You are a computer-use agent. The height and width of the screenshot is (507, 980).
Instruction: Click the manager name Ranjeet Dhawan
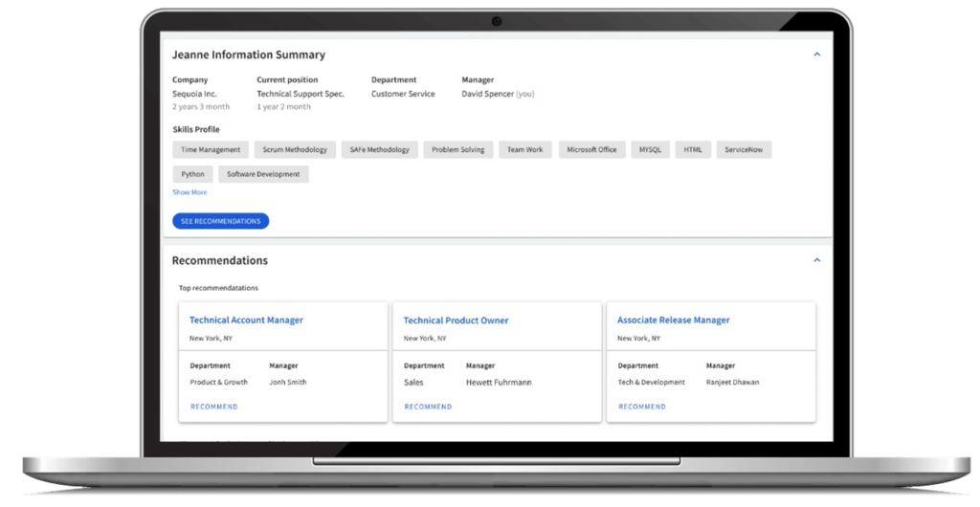point(732,382)
